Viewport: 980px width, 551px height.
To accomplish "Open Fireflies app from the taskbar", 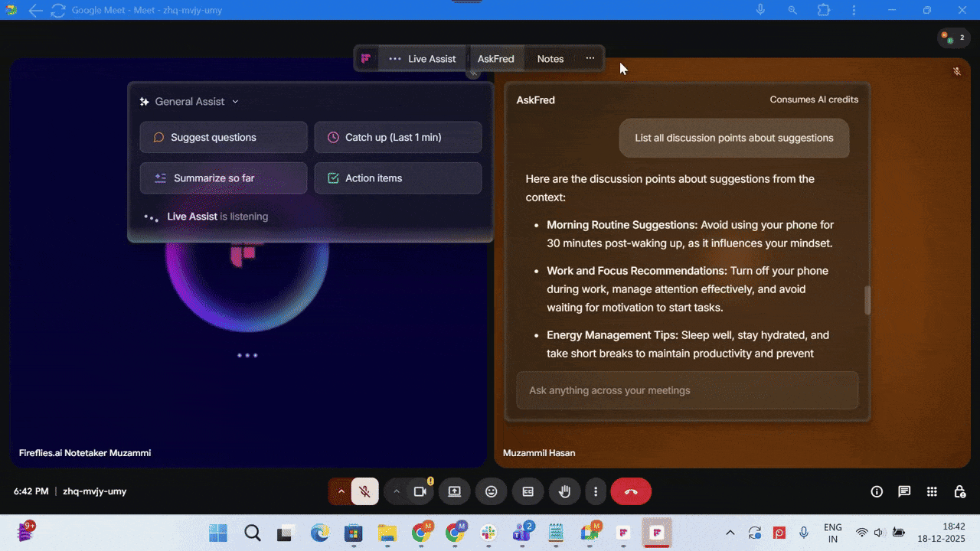I will pyautogui.click(x=657, y=532).
